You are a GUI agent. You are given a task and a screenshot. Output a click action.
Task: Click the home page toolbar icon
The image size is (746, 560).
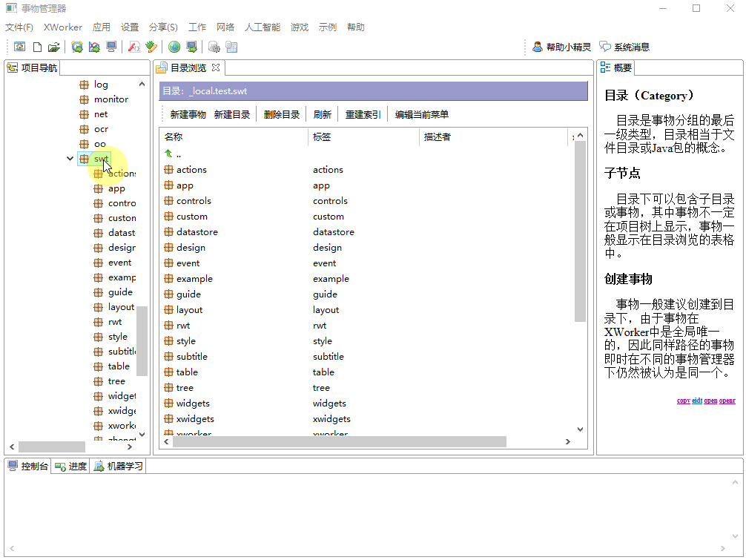coord(19,47)
